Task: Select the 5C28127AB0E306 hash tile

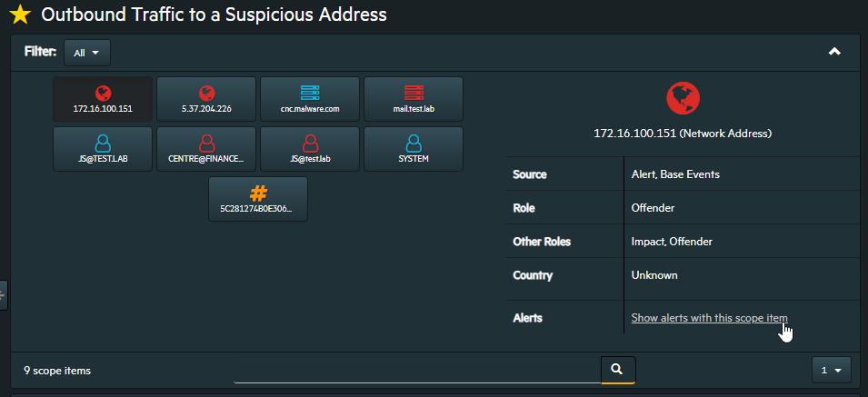Action: coord(258,199)
